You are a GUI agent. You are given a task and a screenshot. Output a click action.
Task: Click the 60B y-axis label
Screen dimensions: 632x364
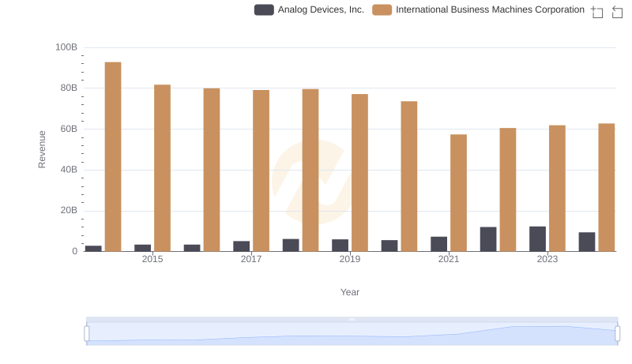(69, 129)
